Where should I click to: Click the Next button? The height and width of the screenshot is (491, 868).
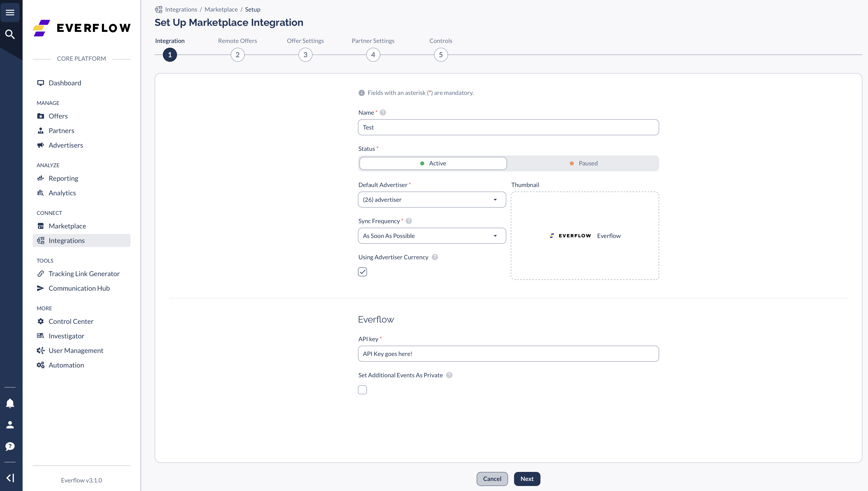527,478
